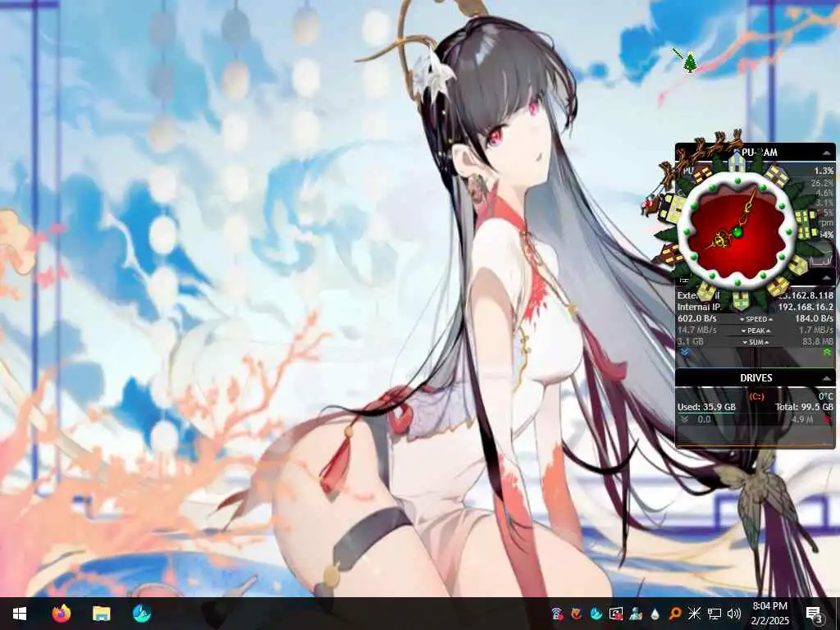
Task: Click the 14.7 MB/s peak value
Action: point(697,330)
